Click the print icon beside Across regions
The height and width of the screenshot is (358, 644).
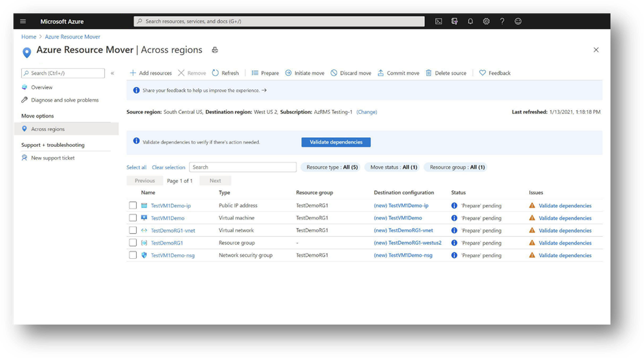(215, 50)
